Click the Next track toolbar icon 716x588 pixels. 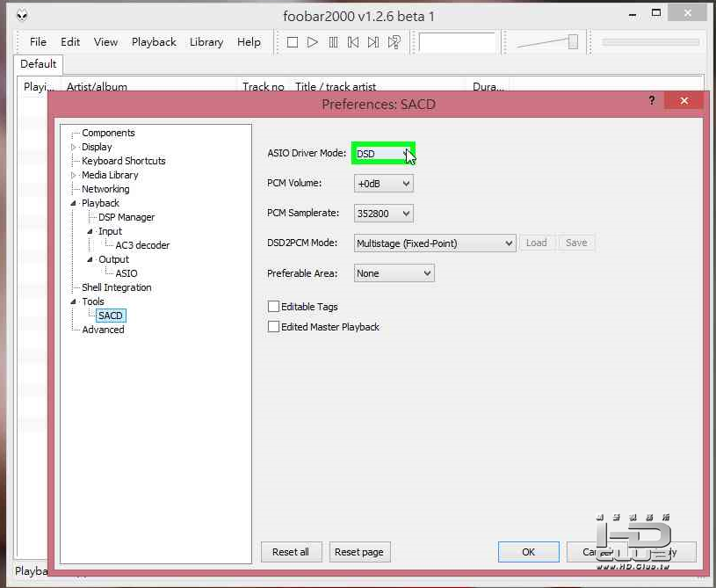tap(373, 42)
